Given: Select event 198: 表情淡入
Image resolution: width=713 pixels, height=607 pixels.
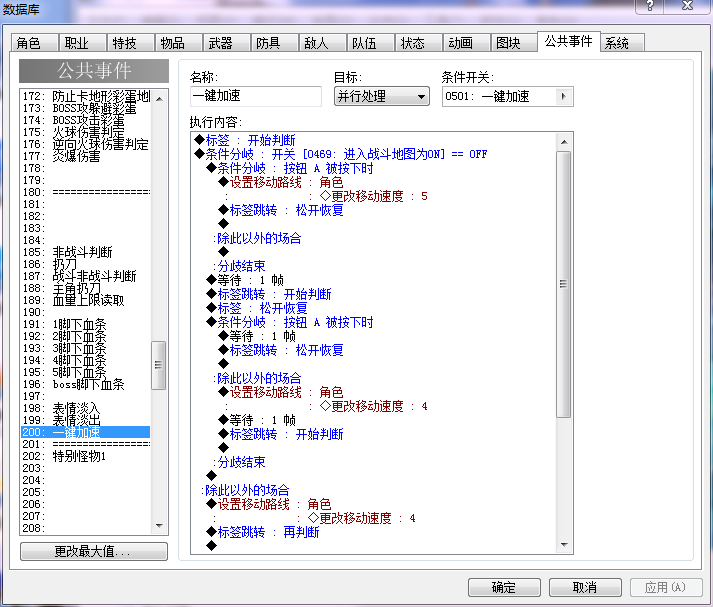Looking at the screenshot, I should [86, 408].
